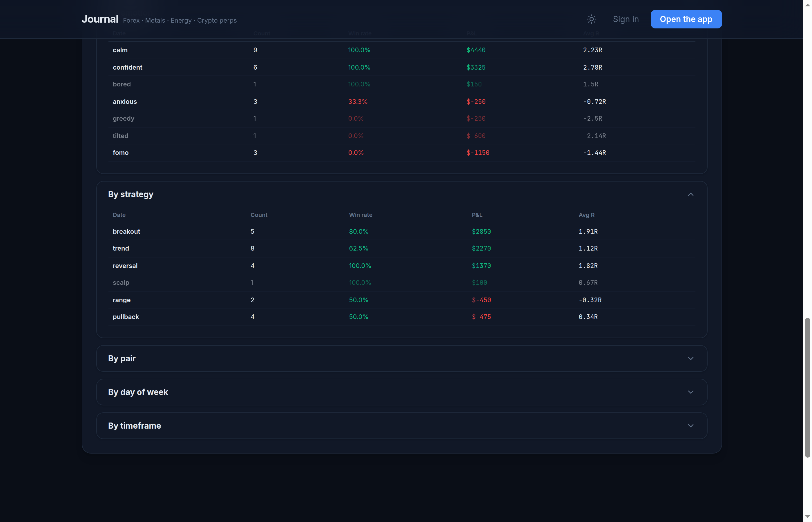This screenshot has width=812, height=522.
Task: Click the 0.67R average for scalp
Action: 588,283
